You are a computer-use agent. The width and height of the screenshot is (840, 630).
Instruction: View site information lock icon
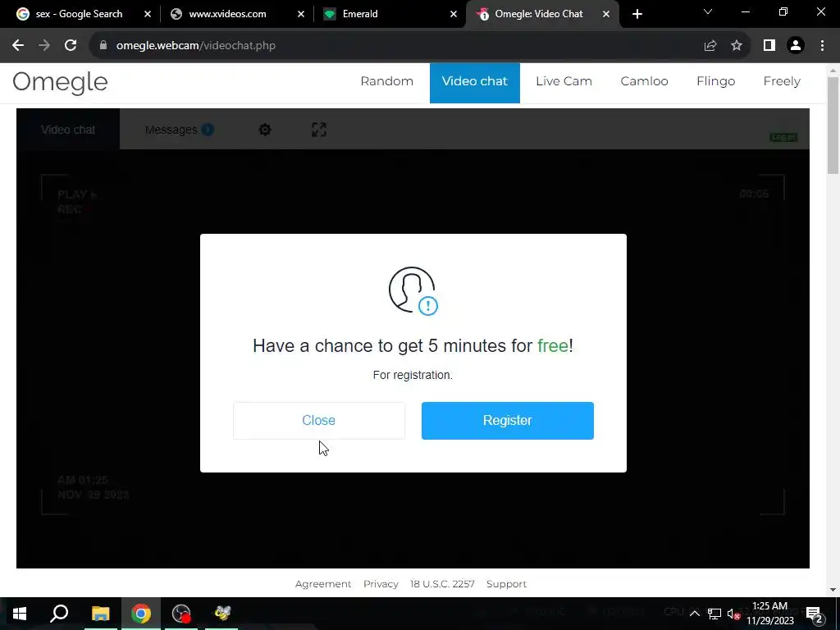pyautogui.click(x=103, y=46)
